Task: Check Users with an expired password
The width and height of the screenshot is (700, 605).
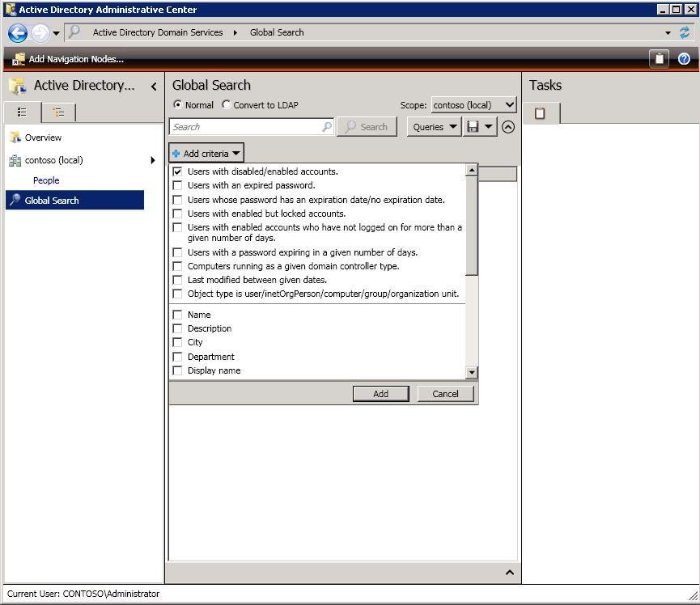Action: click(x=178, y=185)
